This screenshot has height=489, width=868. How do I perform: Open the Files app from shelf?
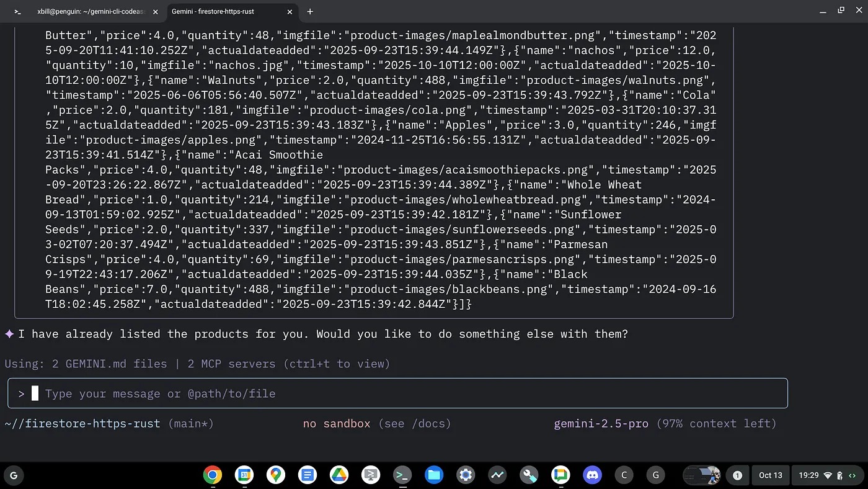tap(434, 475)
